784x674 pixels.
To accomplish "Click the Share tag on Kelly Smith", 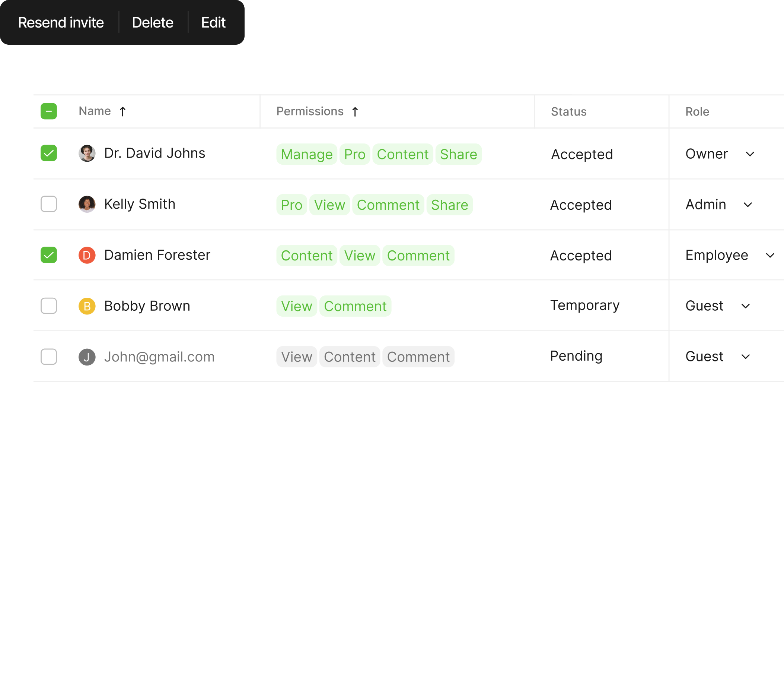I will (449, 205).
